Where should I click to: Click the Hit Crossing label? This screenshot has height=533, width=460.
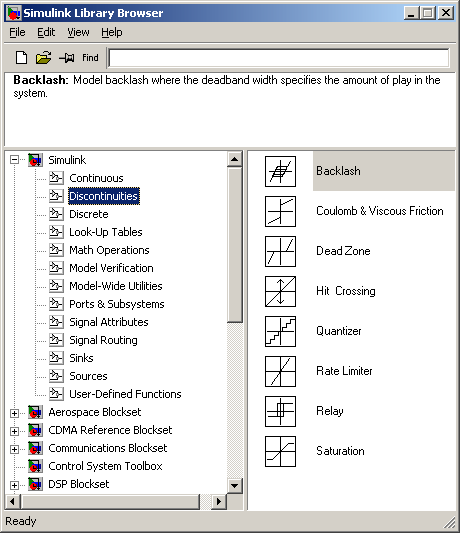point(346,291)
